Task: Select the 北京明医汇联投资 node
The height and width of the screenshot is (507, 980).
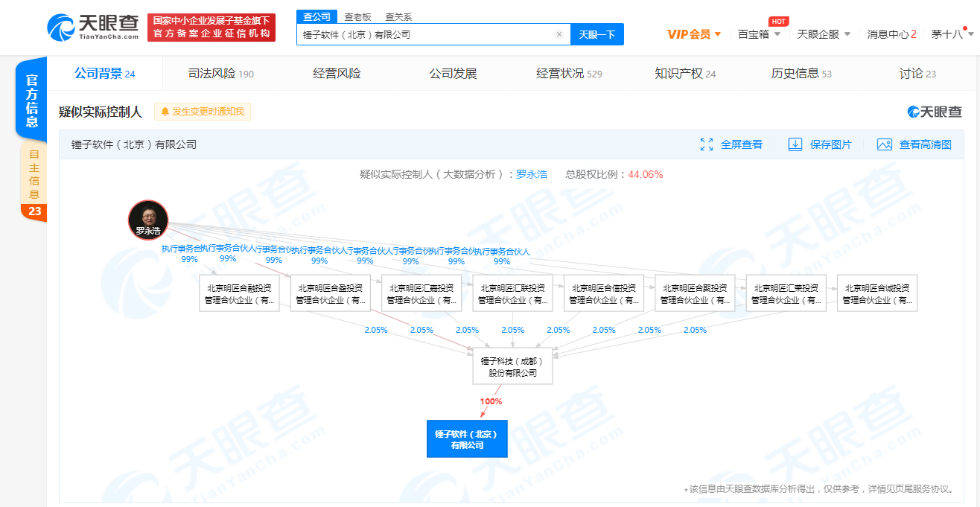Action: [512, 293]
